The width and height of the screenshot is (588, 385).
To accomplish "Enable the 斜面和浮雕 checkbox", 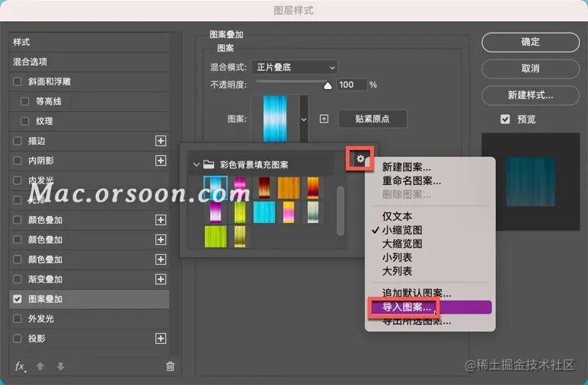I will tap(18, 81).
